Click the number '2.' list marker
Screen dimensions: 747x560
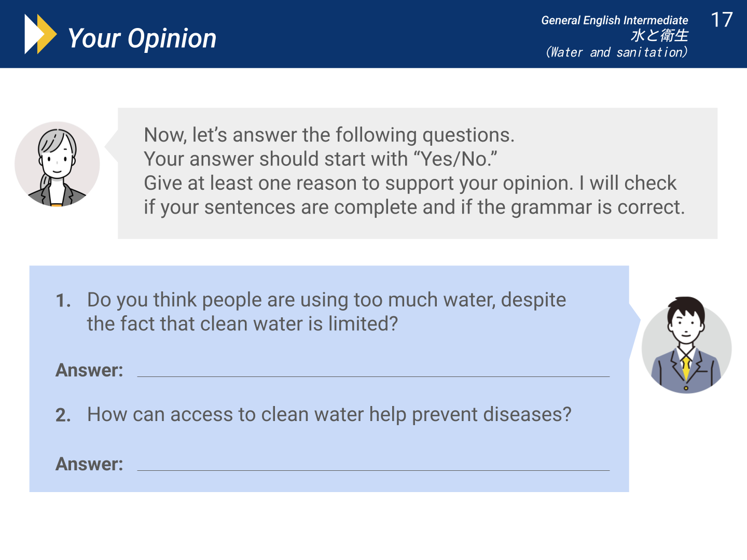pyautogui.click(x=63, y=415)
